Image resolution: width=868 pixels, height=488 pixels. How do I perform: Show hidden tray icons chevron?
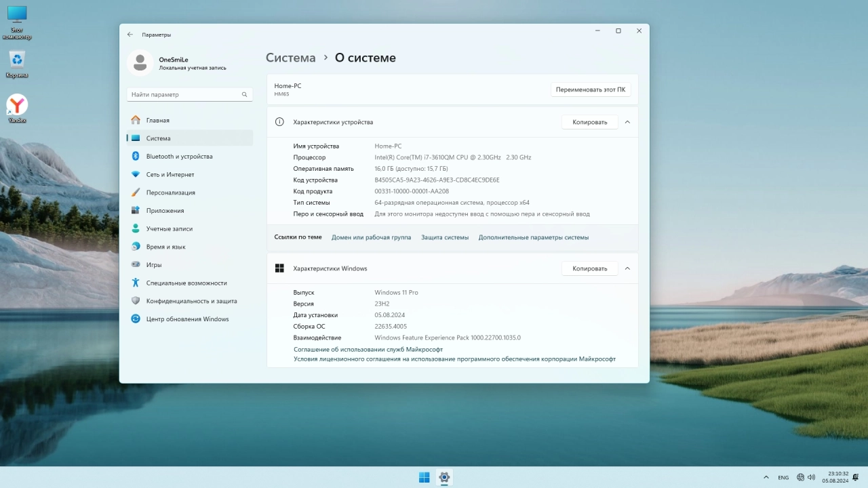(766, 477)
